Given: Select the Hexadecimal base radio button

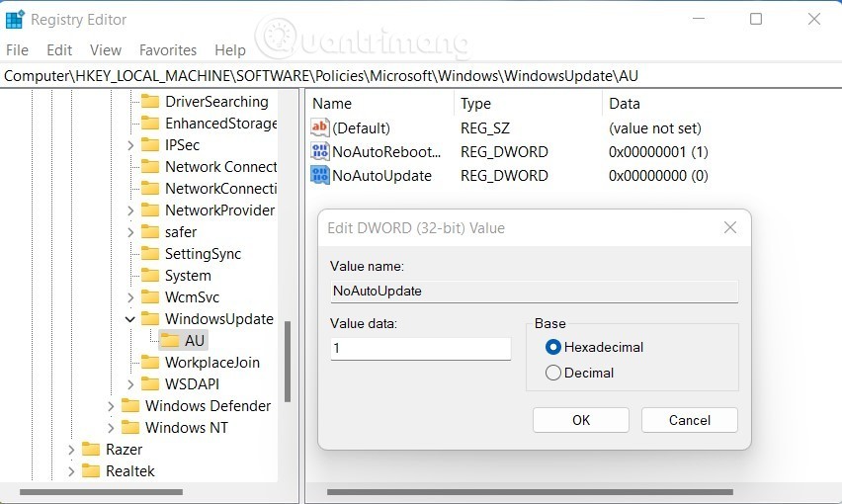Looking at the screenshot, I should point(553,347).
